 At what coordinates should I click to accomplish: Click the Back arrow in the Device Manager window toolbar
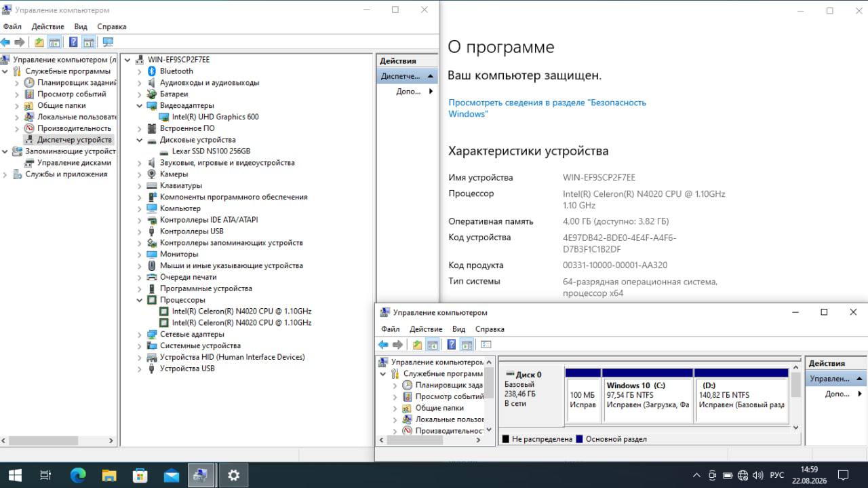pos(5,42)
